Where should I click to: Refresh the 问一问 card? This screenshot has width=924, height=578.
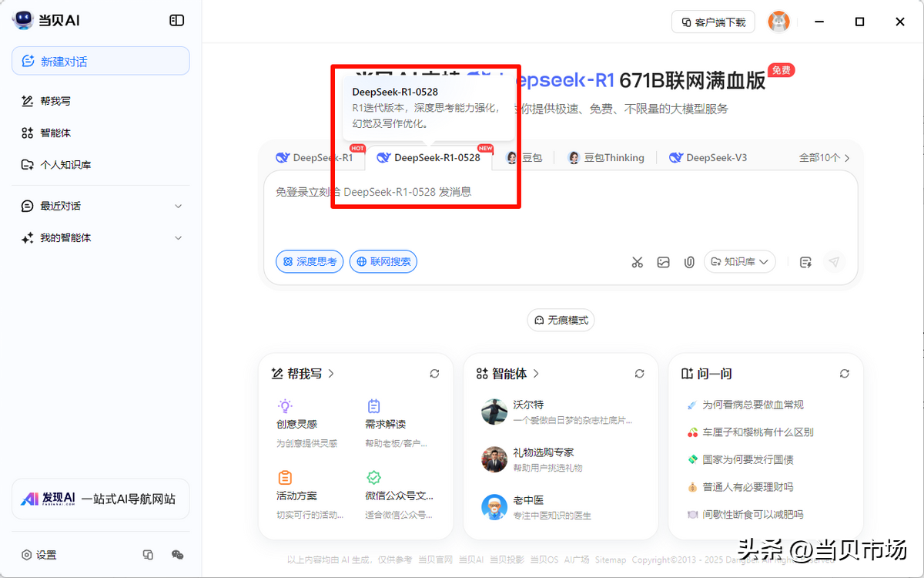(x=845, y=374)
